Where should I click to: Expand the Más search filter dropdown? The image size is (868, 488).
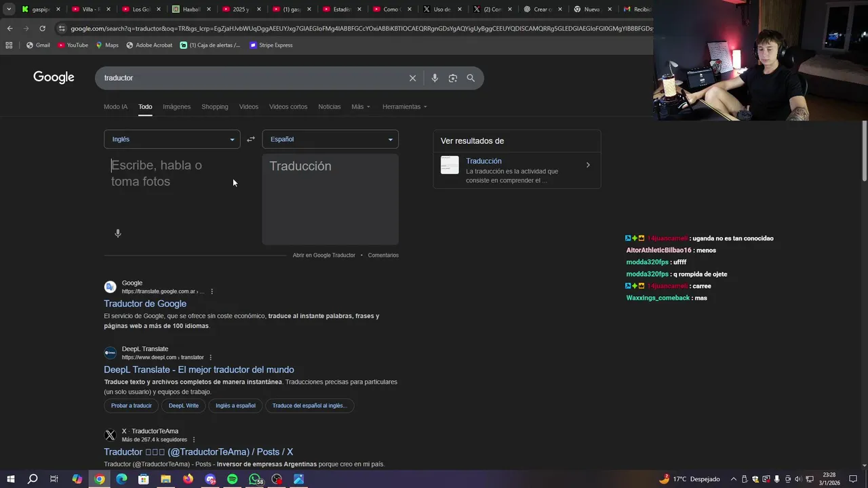point(361,106)
